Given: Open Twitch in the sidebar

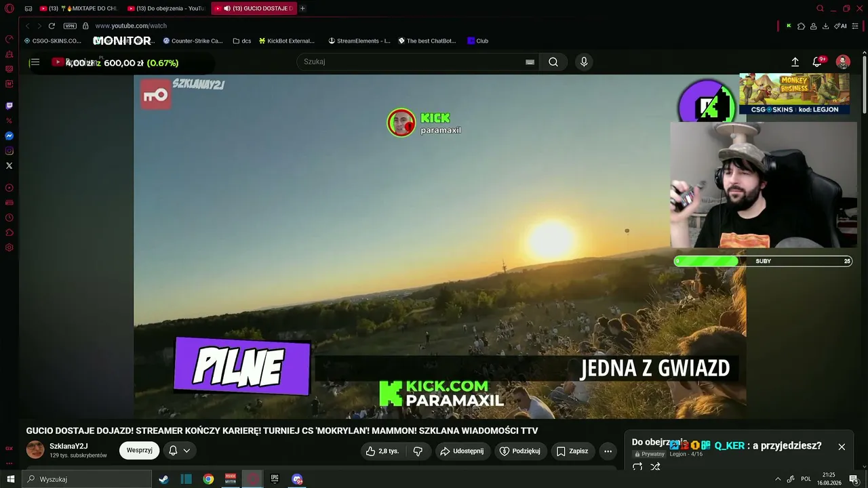Looking at the screenshot, I should pos(9,106).
